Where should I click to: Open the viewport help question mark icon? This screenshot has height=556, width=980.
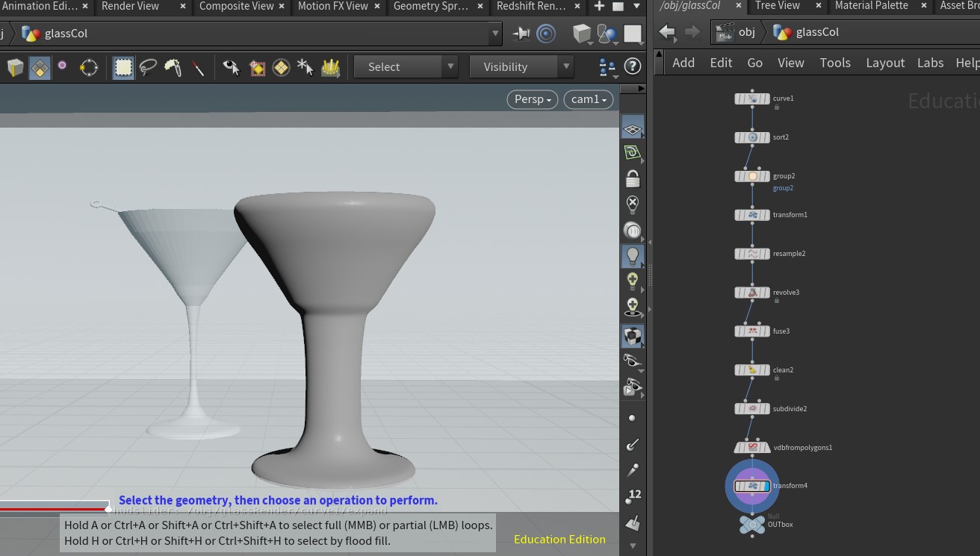point(633,66)
